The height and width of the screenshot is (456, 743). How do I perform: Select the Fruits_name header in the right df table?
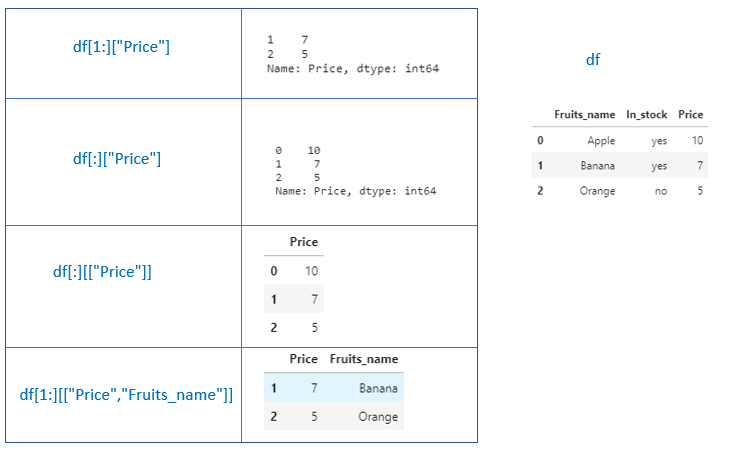pos(585,115)
